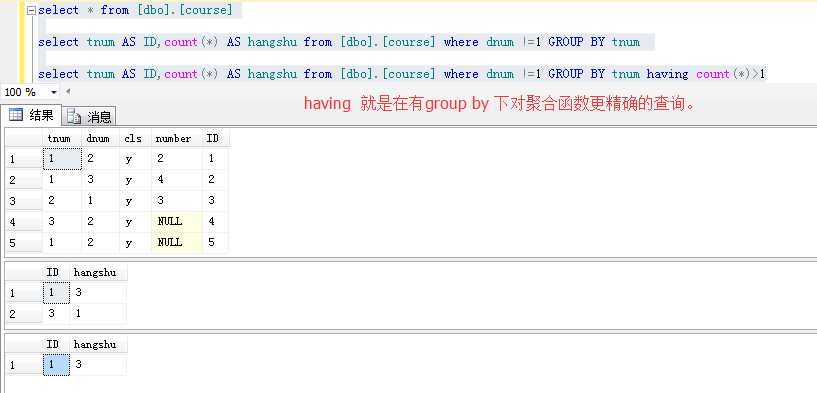Viewport: 817px width, 393px height.
Task: Click the ID header in second grid
Action: click(x=56, y=273)
